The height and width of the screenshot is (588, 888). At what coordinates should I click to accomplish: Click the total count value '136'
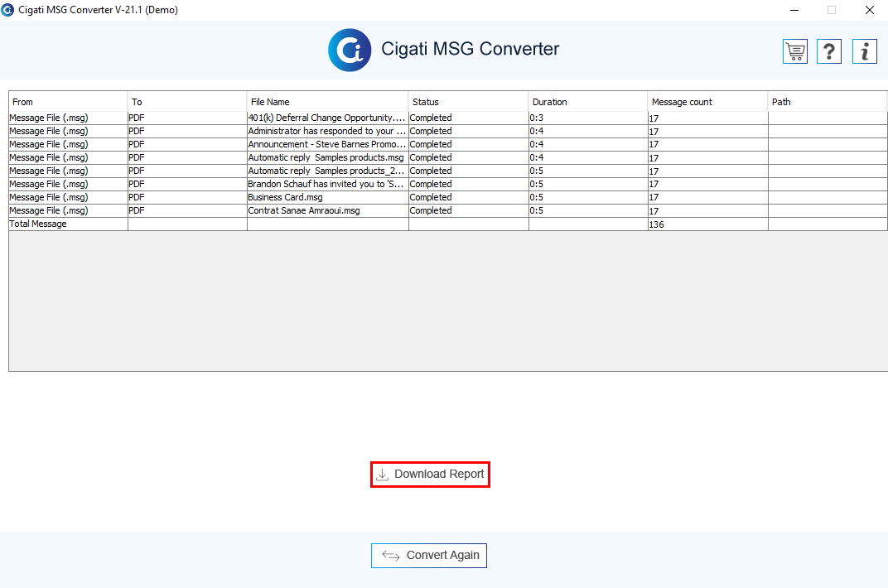click(656, 224)
